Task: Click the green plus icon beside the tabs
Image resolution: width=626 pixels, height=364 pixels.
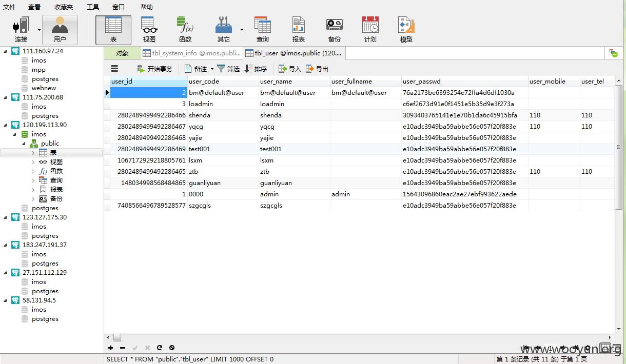Action: click(613, 53)
